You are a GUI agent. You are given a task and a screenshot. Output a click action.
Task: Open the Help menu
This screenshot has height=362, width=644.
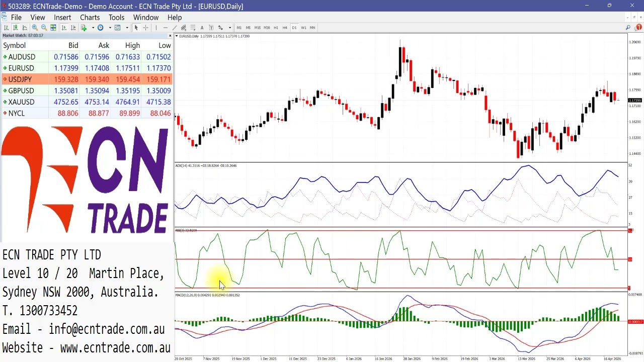[175, 17]
